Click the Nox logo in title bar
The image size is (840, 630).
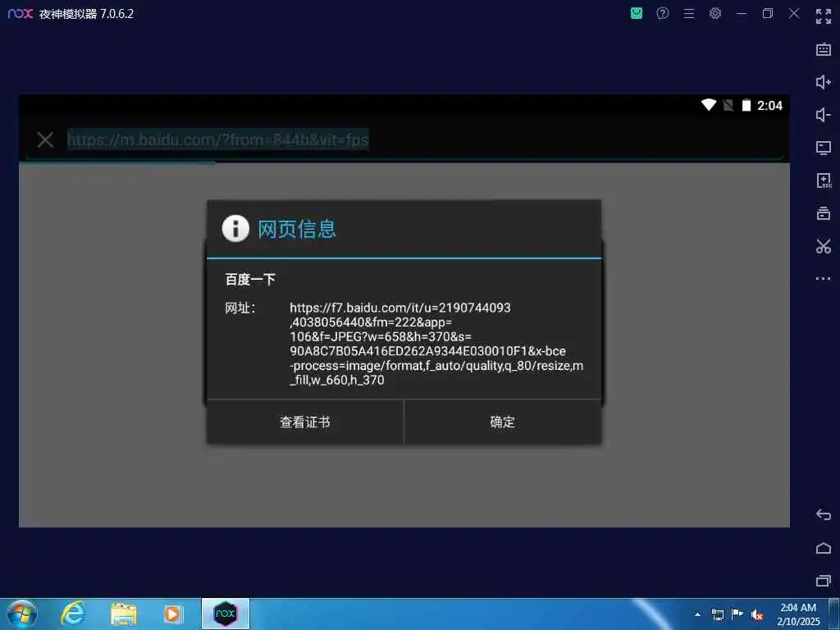[x=21, y=13]
